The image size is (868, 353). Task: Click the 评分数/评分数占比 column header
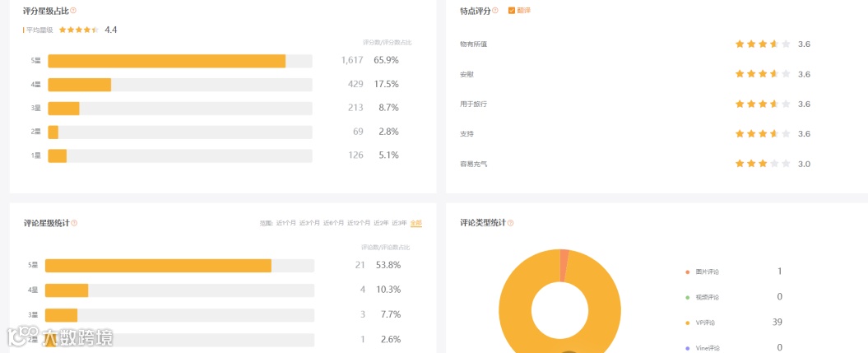(x=388, y=43)
